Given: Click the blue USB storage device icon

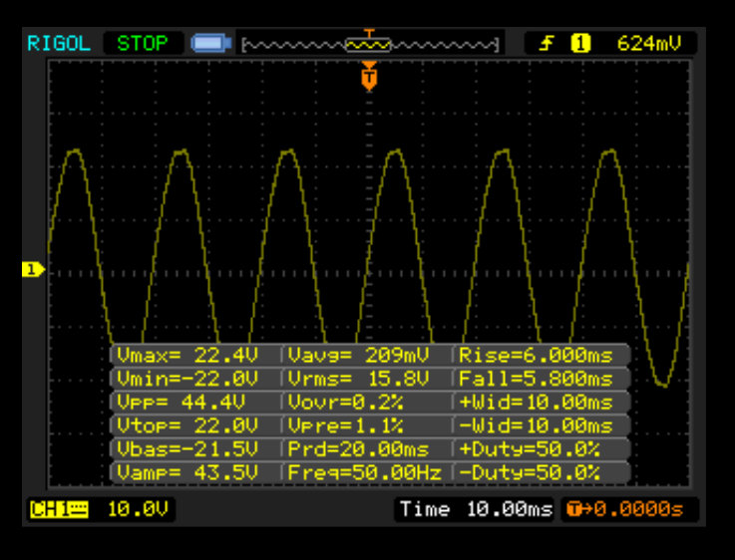Looking at the screenshot, I should coord(211,44).
